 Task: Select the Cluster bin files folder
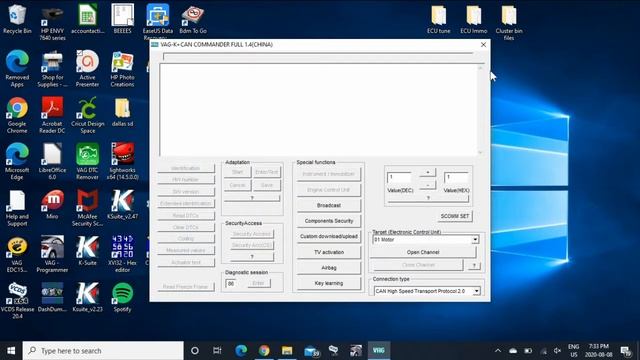click(509, 22)
